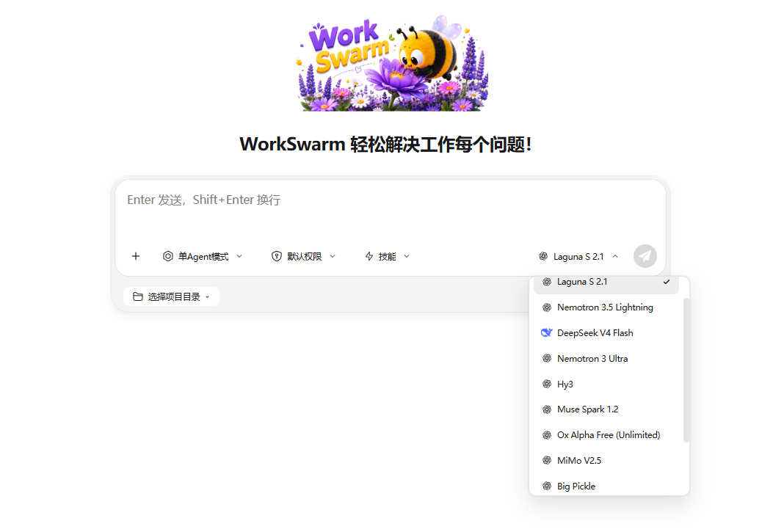The width and height of the screenshot is (762, 532).
Task: Select Nemotron 3.5 Lightning model
Action: point(606,307)
